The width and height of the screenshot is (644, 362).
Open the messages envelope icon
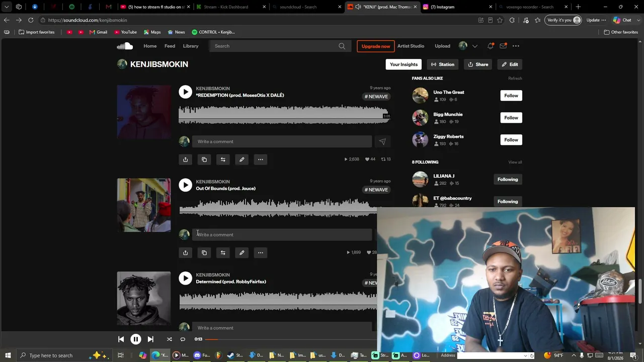click(503, 46)
